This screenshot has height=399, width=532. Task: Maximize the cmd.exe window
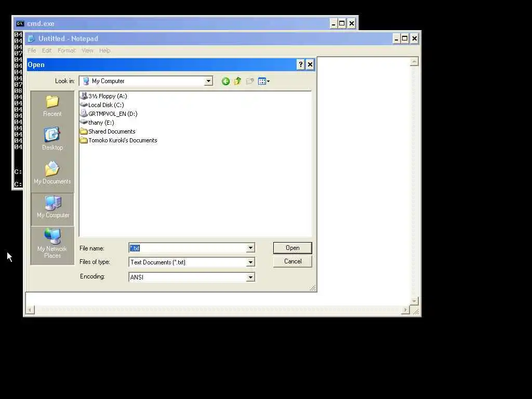(x=342, y=23)
